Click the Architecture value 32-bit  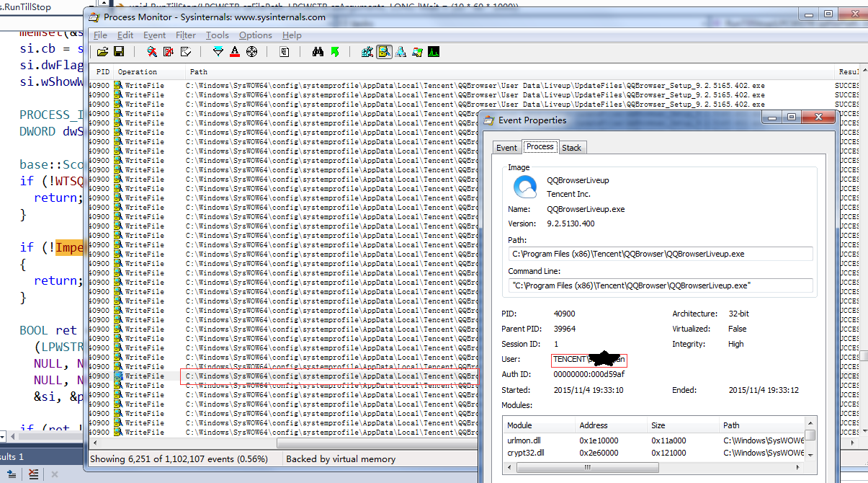(x=741, y=314)
